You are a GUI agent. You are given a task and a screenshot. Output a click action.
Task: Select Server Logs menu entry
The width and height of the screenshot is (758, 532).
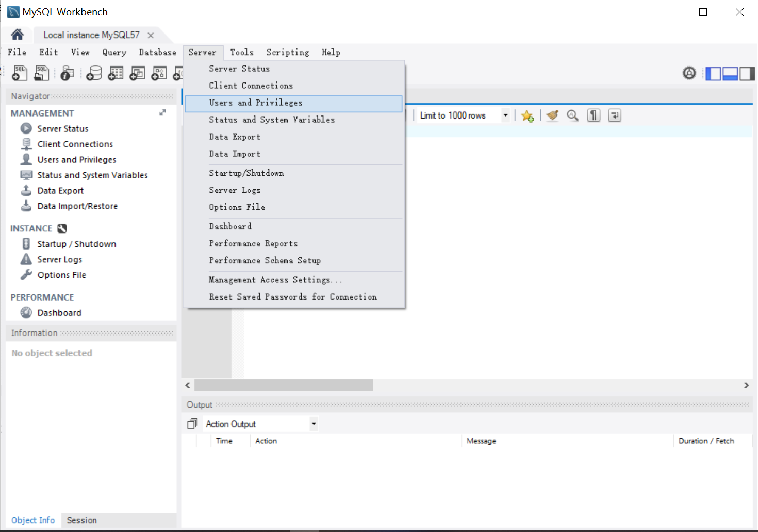[x=293, y=190]
